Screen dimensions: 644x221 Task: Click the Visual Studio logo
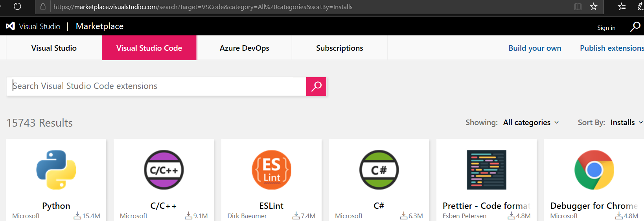pyautogui.click(x=11, y=26)
